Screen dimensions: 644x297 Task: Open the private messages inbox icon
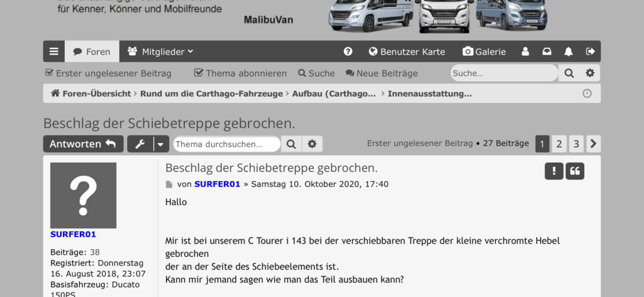pos(547,51)
